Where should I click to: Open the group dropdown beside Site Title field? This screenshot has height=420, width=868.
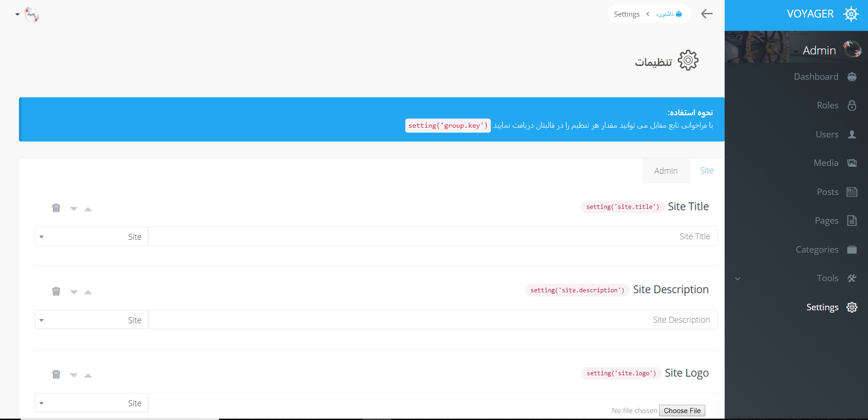pyautogui.click(x=41, y=236)
